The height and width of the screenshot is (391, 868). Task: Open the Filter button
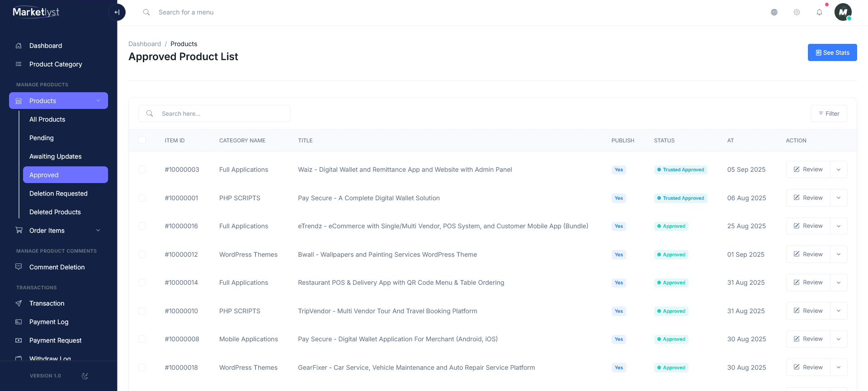(x=829, y=113)
